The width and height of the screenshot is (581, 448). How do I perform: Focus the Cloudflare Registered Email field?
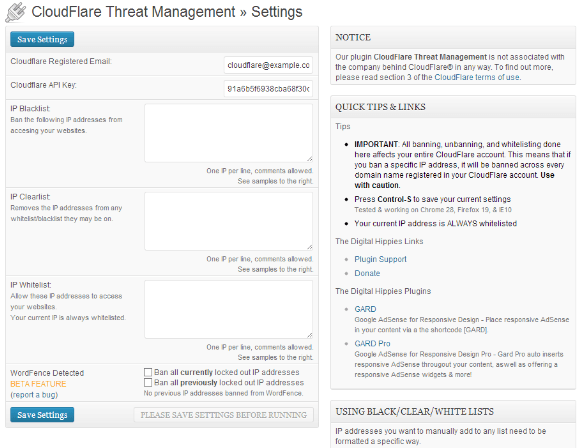(268, 65)
